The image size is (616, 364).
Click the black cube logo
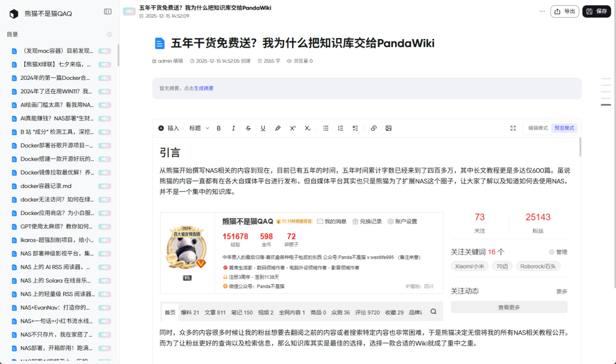click(14, 14)
